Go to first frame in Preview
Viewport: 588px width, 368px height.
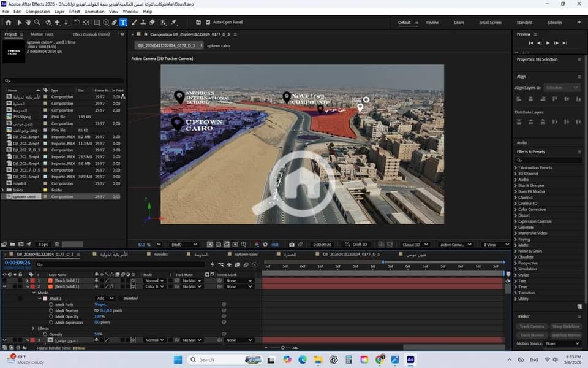pos(531,43)
